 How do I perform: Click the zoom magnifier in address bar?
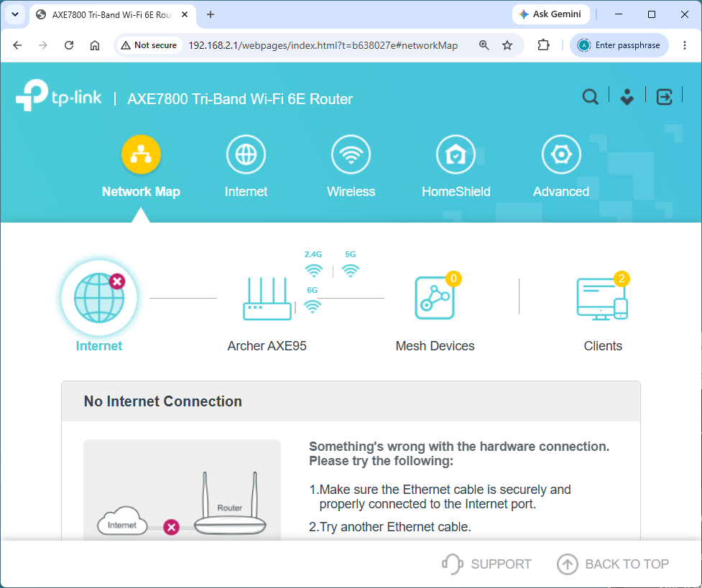coord(484,45)
